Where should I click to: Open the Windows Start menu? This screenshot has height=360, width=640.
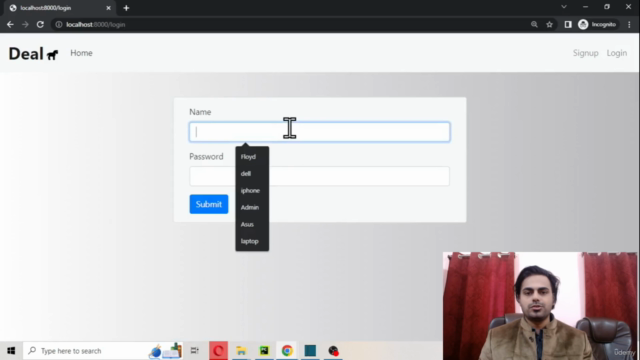tap(11, 351)
